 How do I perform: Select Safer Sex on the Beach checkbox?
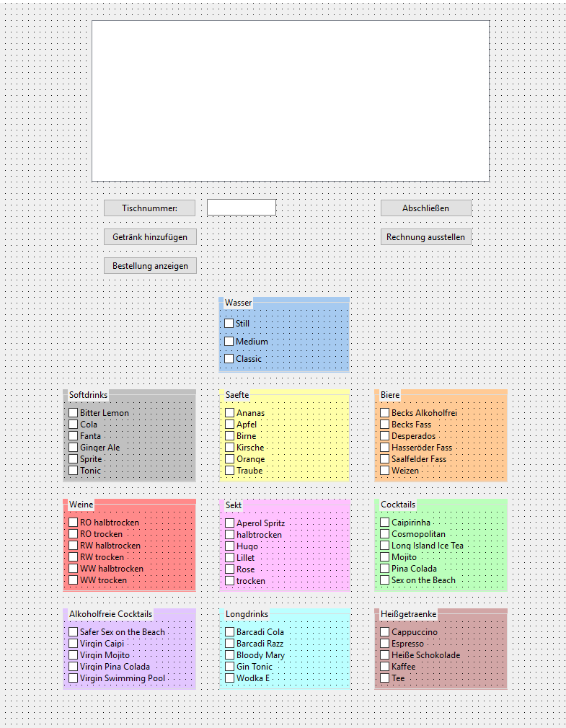pos(74,632)
